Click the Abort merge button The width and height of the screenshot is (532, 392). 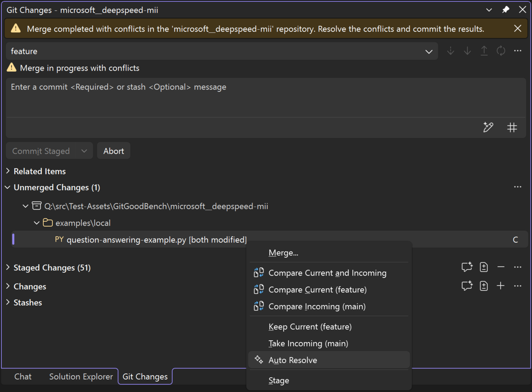click(x=114, y=151)
